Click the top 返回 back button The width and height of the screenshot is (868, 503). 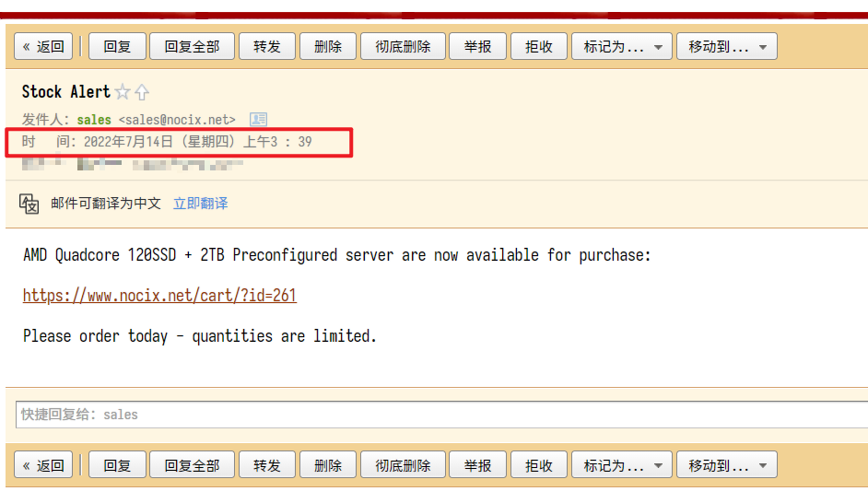[43, 46]
